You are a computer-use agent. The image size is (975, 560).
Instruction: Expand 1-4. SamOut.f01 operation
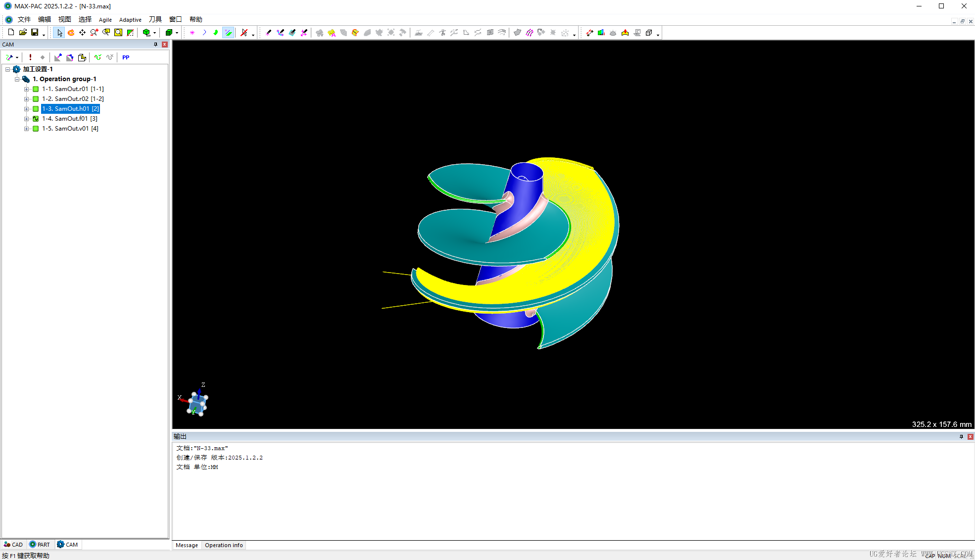[x=26, y=119]
